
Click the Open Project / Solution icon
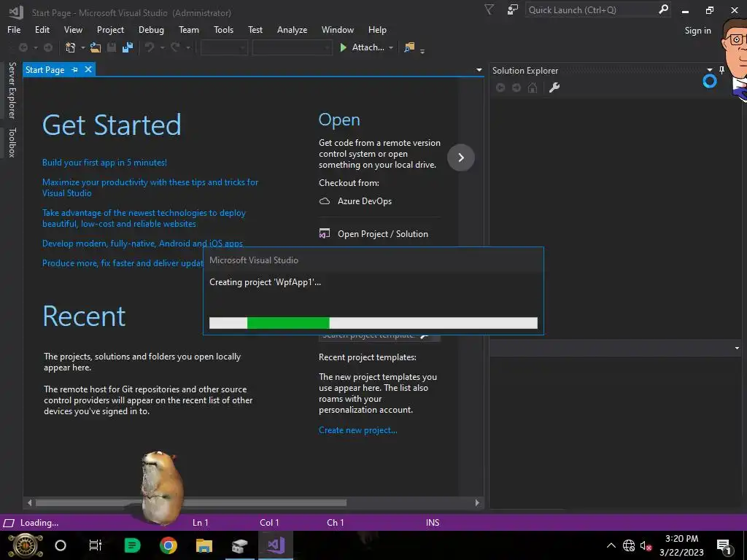tap(325, 234)
